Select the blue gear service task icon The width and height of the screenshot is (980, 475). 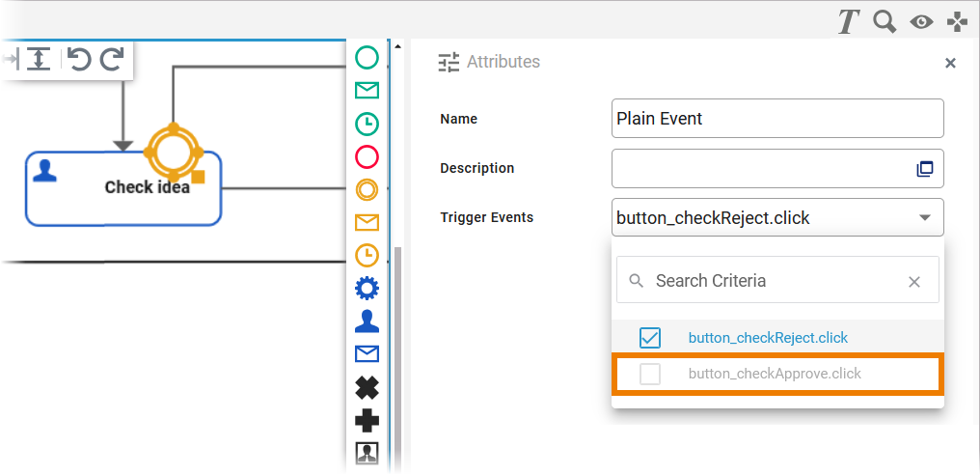(x=367, y=288)
